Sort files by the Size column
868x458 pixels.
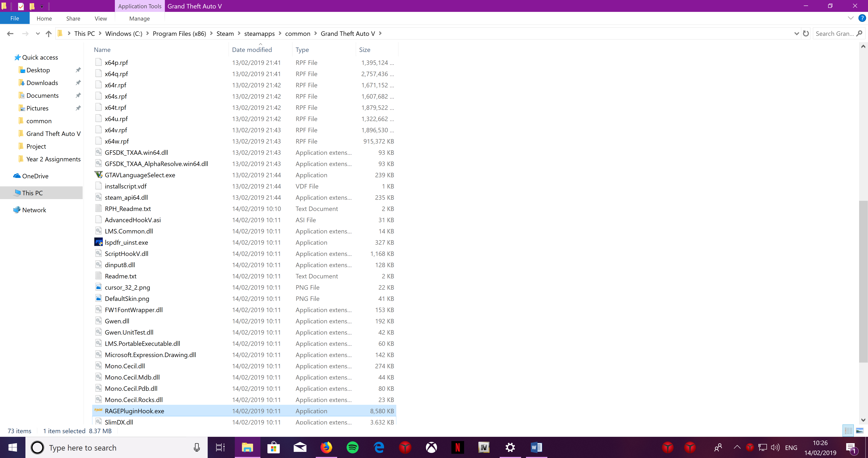click(364, 50)
